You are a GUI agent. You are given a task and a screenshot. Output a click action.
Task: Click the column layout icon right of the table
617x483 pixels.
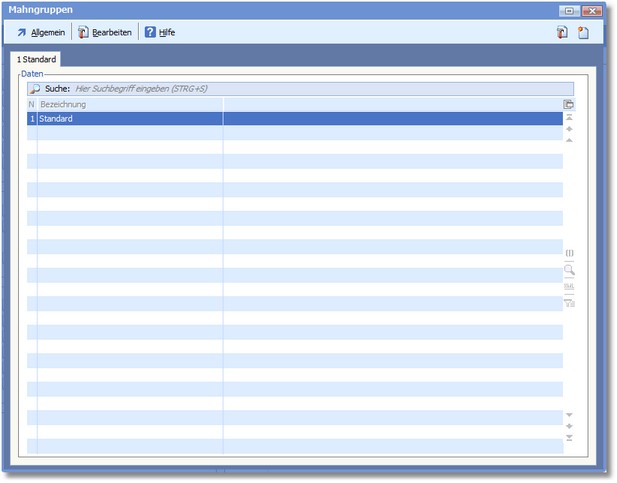569,254
